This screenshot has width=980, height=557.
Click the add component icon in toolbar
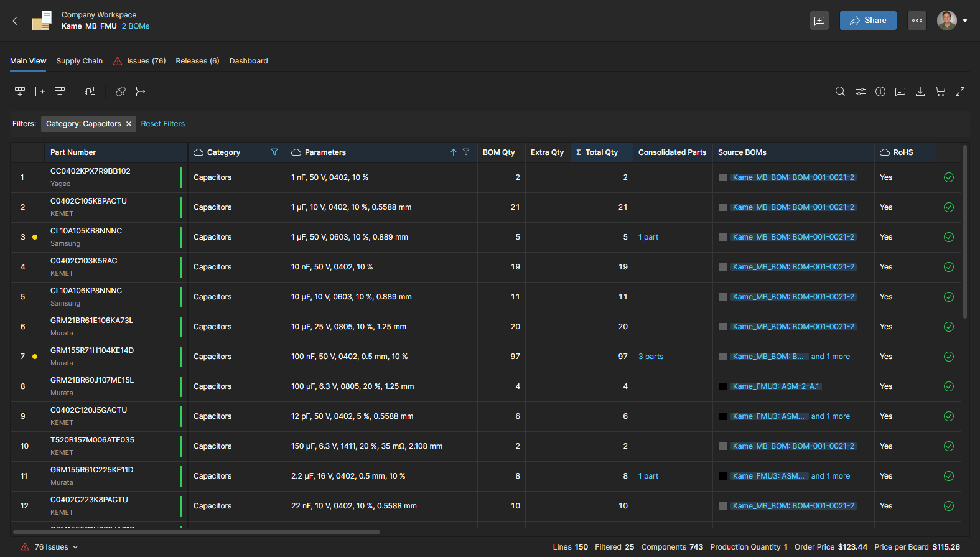90,91
